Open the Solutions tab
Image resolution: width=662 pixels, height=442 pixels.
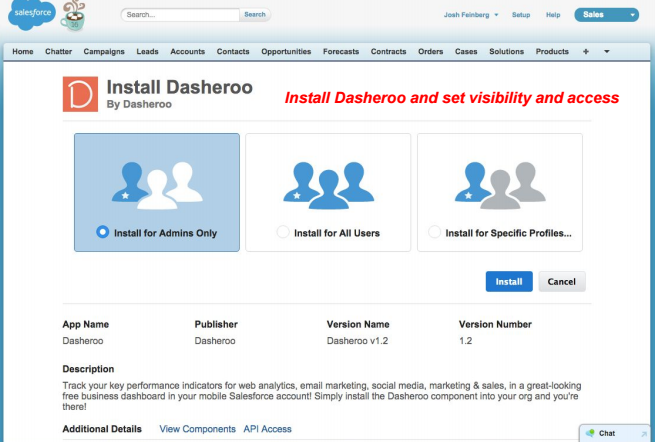click(507, 52)
